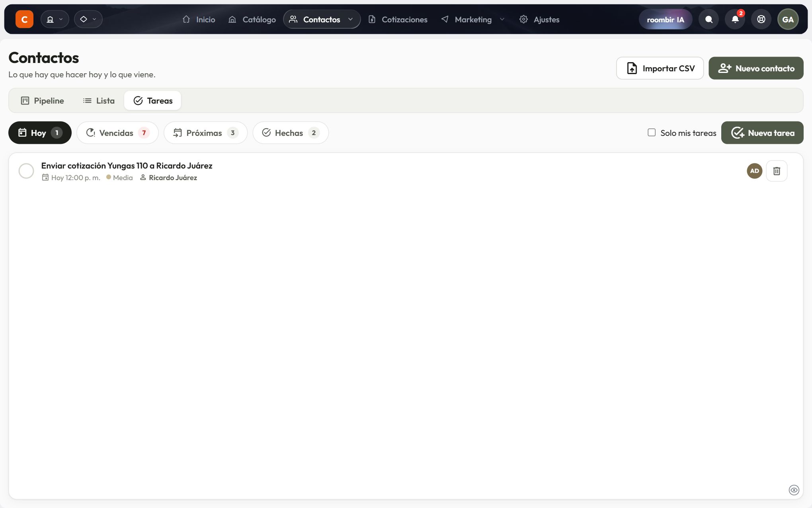Launch roombir IA assistant
The image size is (812, 508).
click(x=665, y=19)
